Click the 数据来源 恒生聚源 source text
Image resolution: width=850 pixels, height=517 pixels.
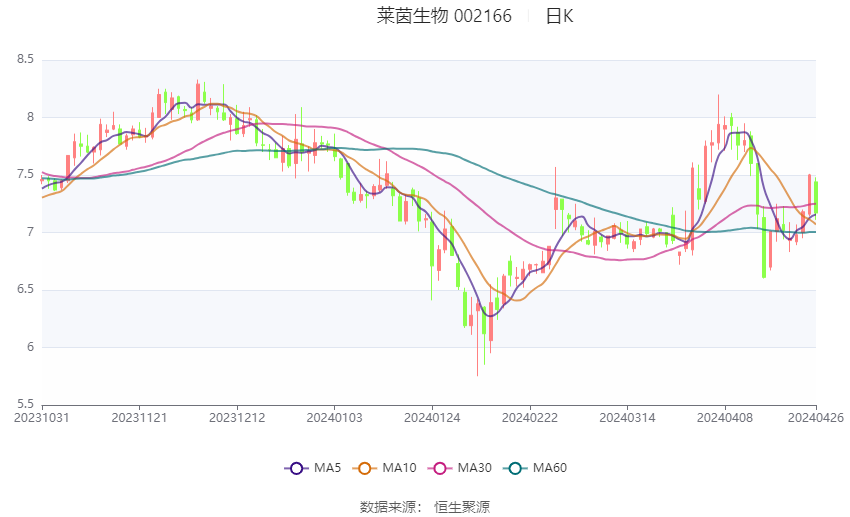pyautogui.click(x=425, y=507)
